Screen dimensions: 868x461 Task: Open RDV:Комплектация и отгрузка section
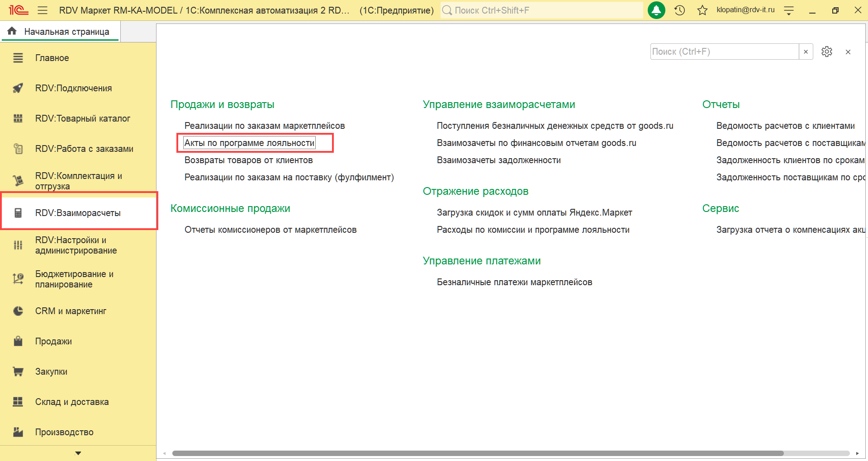point(78,181)
